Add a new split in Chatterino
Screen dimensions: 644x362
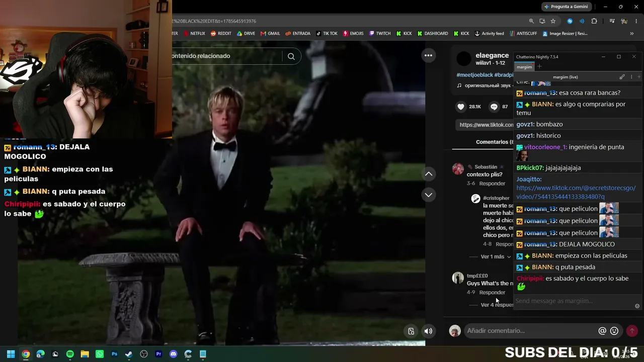(639, 77)
